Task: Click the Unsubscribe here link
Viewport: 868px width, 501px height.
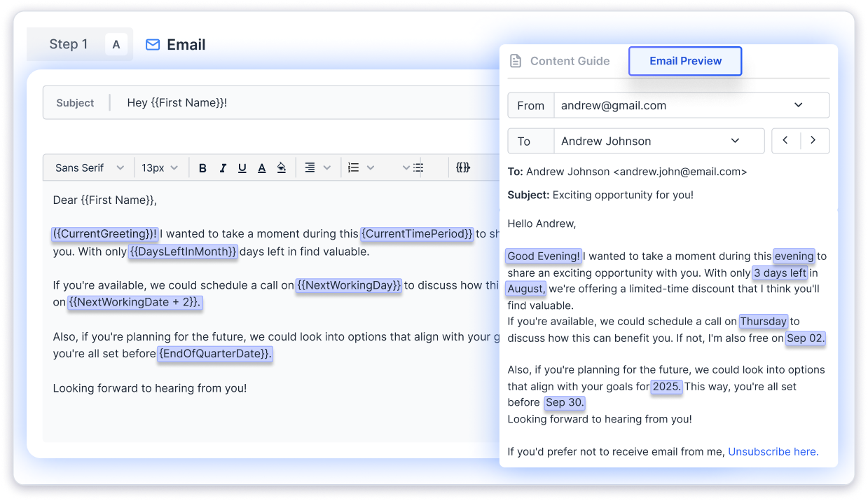Action: pos(773,452)
